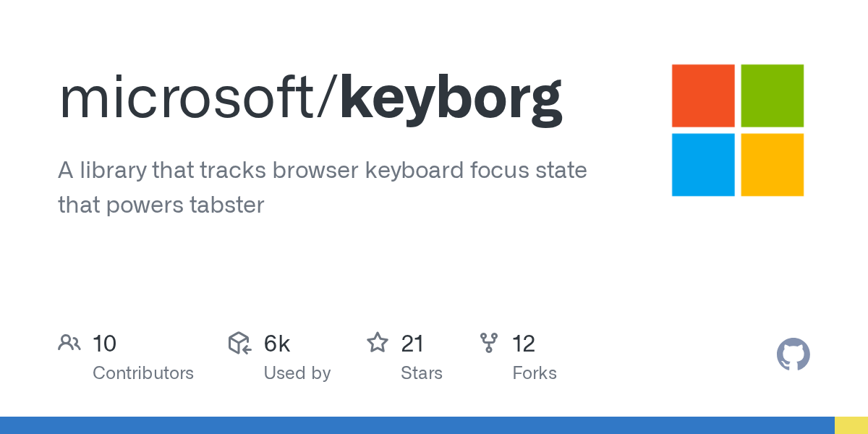Click the blue square of Microsoft logo
Viewport: 868px width, 434px height.
(703, 165)
